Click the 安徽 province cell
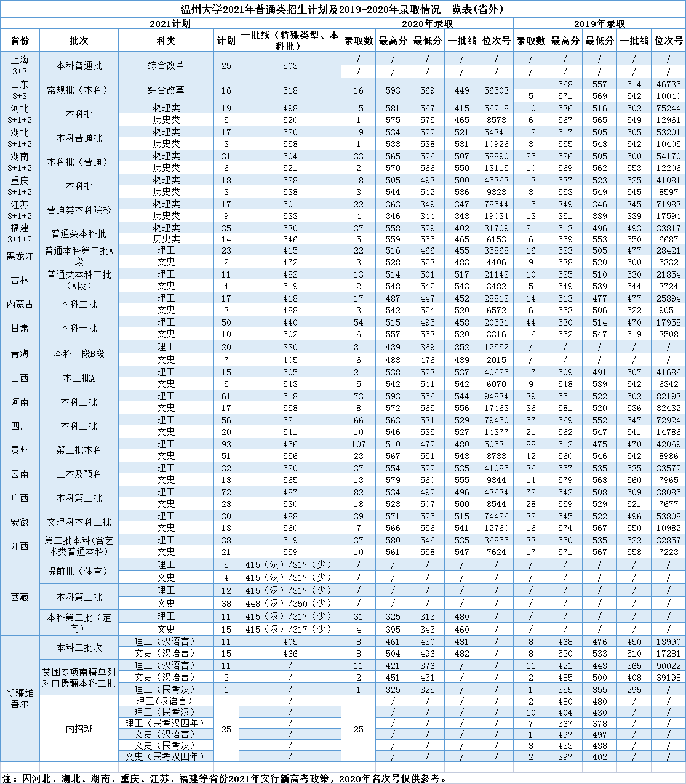 pos(20,522)
